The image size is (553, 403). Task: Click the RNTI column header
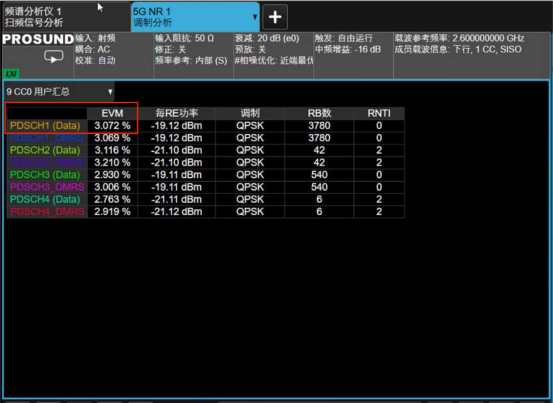pos(379,113)
